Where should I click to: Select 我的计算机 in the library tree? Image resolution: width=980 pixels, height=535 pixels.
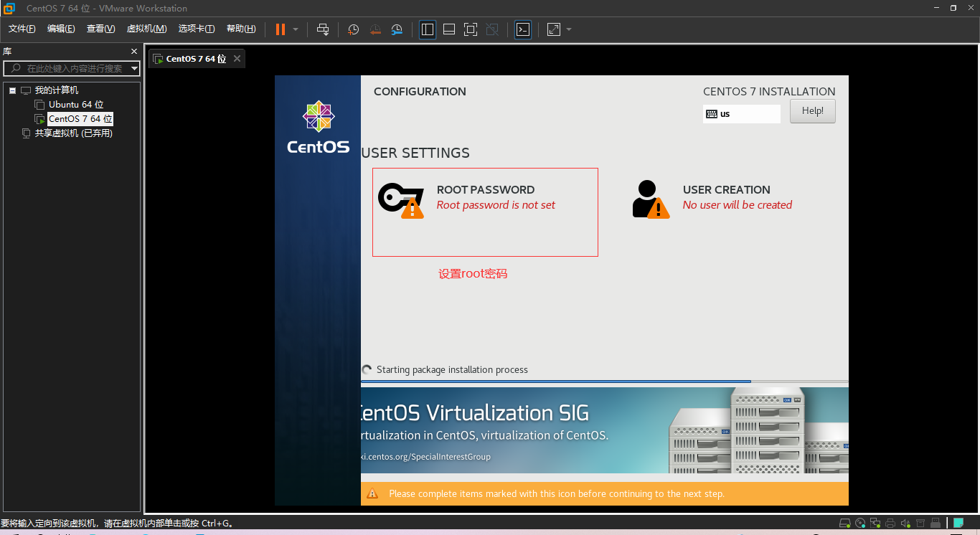point(57,90)
